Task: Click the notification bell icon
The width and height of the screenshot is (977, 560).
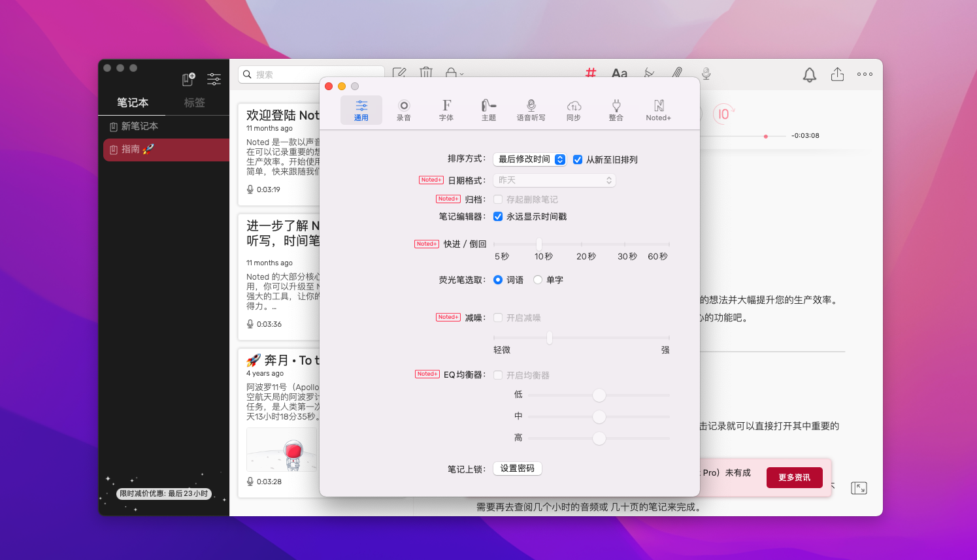Action: tap(809, 74)
